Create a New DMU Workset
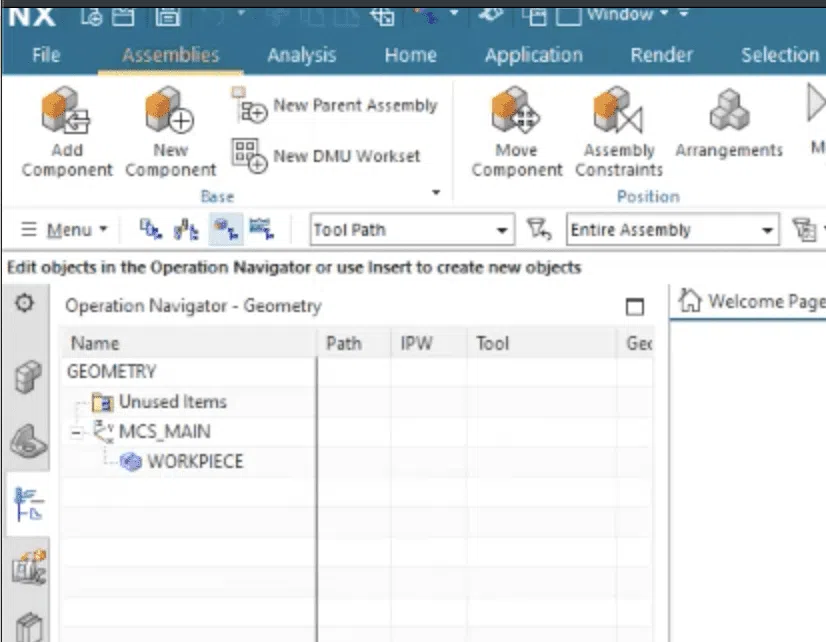Image resolution: width=826 pixels, height=642 pixels. pyautogui.click(x=326, y=156)
